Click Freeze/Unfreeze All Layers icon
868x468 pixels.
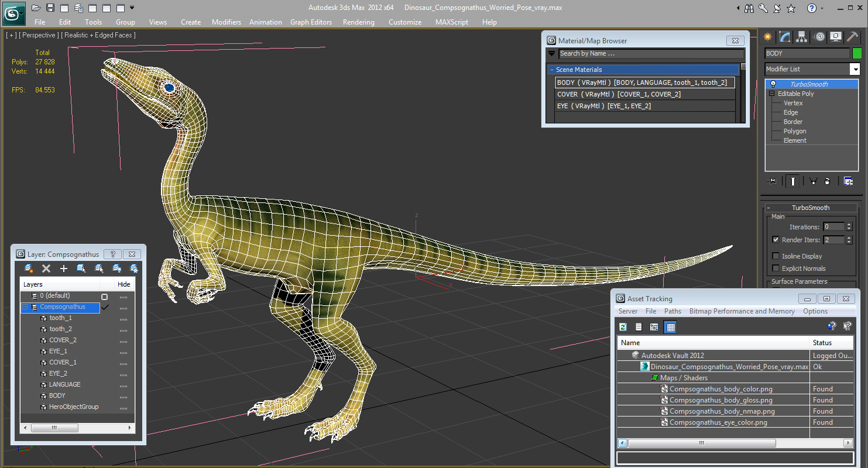point(133,269)
